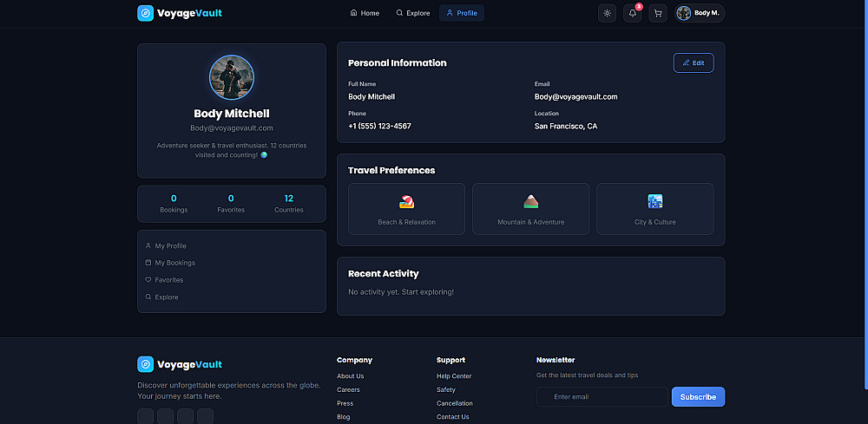Image resolution: width=868 pixels, height=424 pixels.
Task: Go to the Home nav item
Action: tap(365, 13)
